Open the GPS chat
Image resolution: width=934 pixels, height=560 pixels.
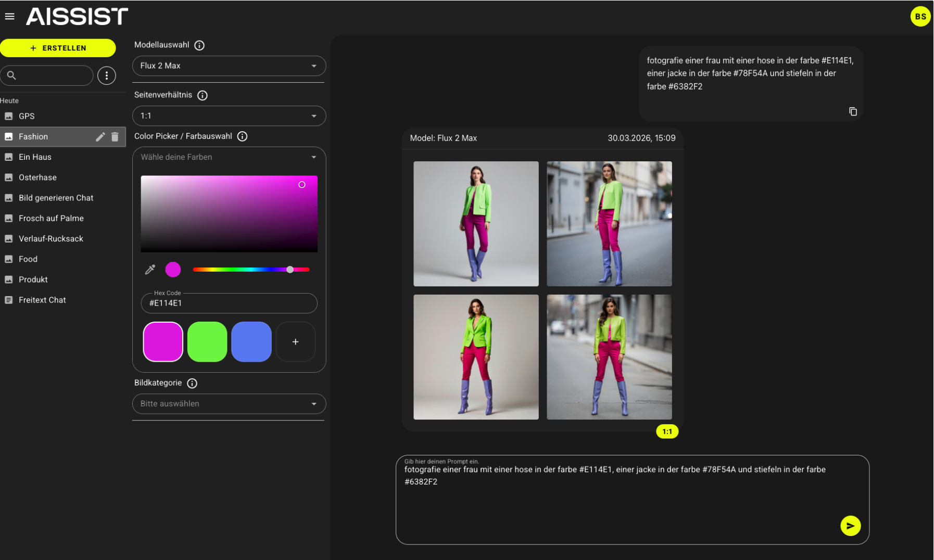[62, 117]
